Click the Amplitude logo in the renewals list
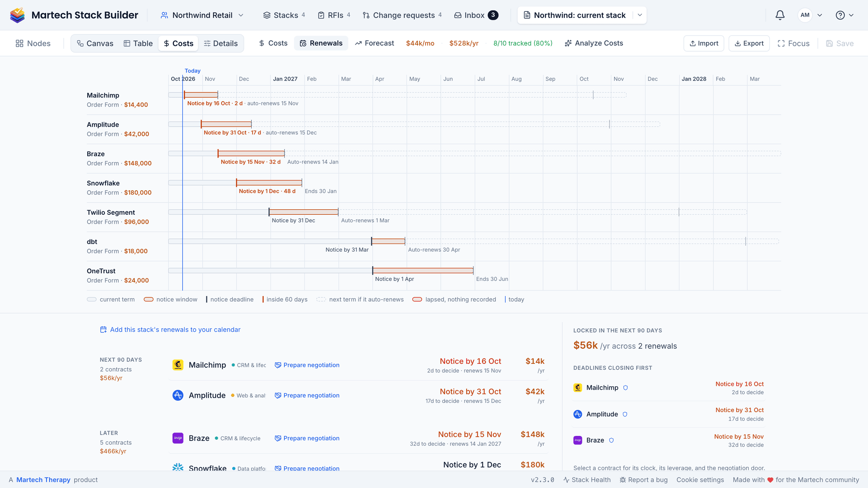The width and height of the screenshot is (868, 488). click(x=178, y=395)
